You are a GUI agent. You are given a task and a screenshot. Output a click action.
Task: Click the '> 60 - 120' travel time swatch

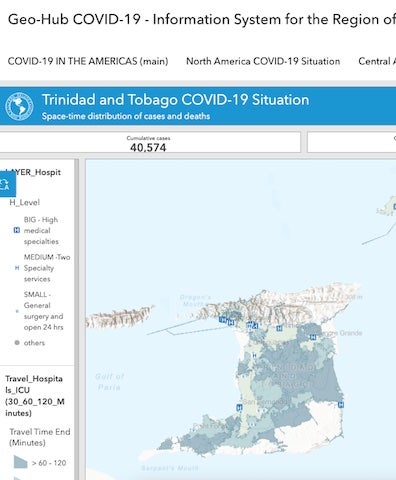tap(20, 462)
